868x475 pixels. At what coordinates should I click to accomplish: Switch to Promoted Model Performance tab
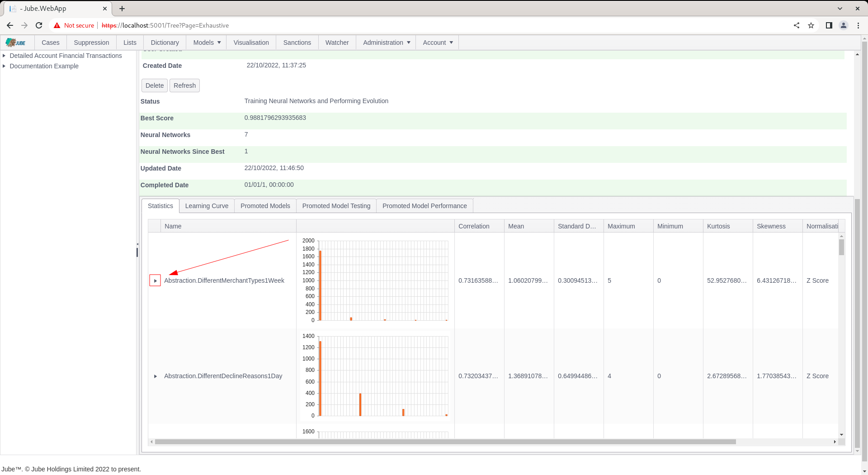pos(425,206)
